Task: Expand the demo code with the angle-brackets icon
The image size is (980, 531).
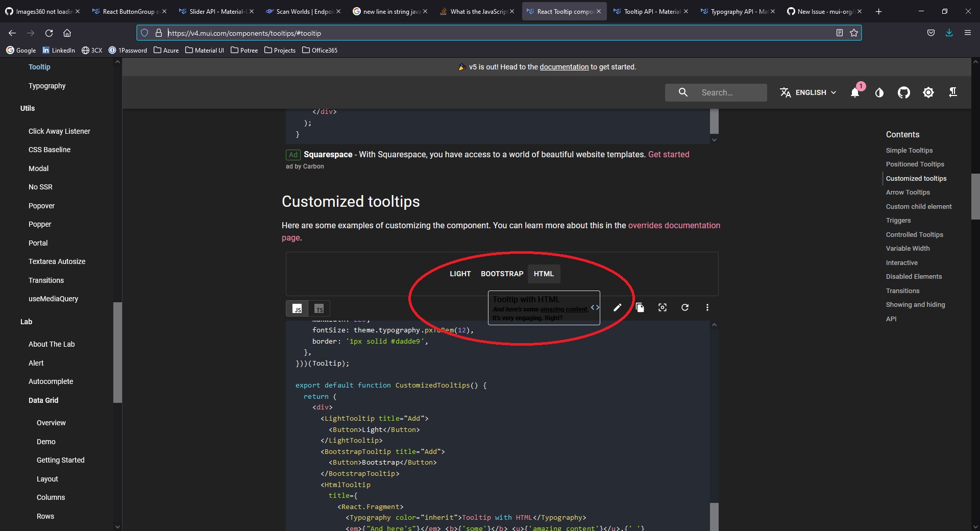Action: [594, 307]
